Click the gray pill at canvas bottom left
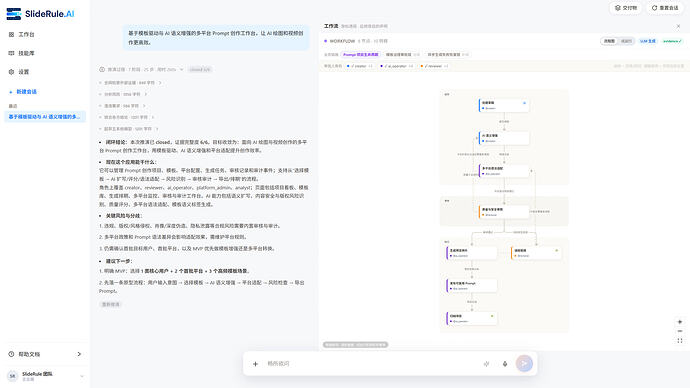 355,345
